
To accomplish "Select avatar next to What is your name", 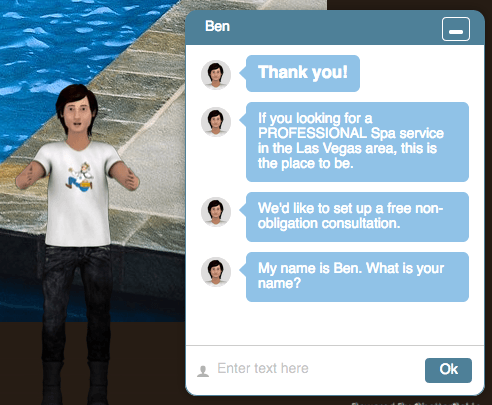I will (216, 272).
